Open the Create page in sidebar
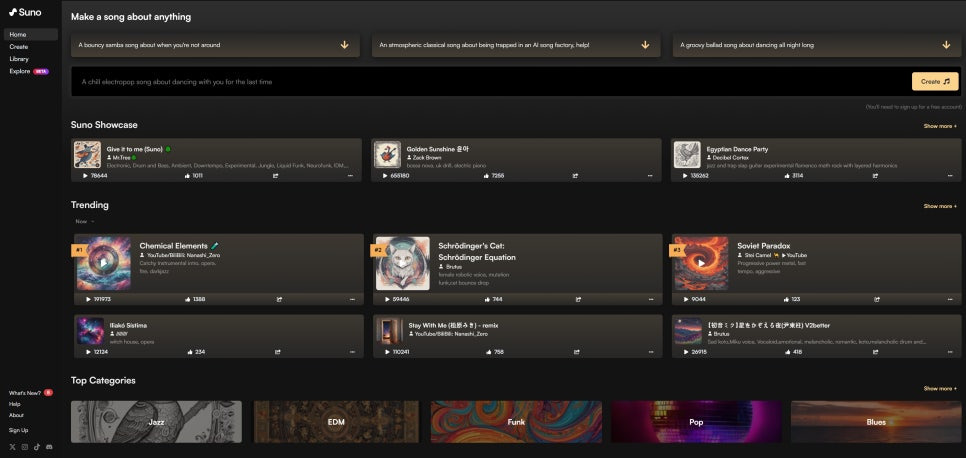 [x=18, y=47]
